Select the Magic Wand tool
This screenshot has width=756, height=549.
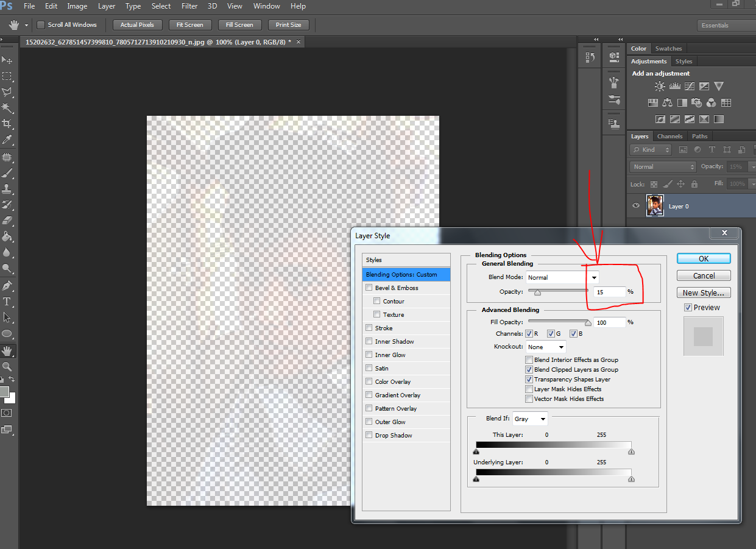tap(7, 108)
